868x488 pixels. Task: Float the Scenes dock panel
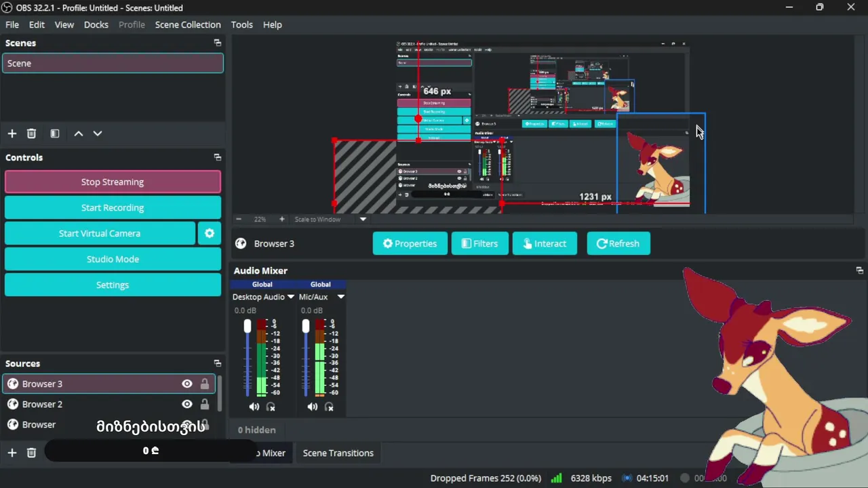(x=218, y=43)
